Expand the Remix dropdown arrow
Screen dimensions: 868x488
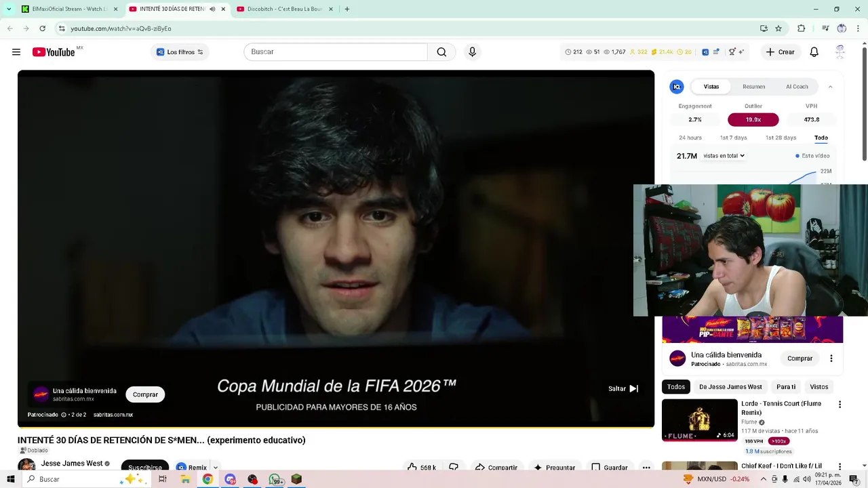(216, 467)
